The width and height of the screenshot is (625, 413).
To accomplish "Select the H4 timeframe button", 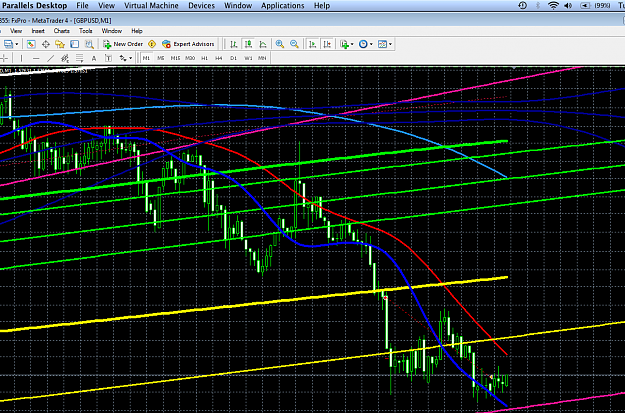I will tap(219, 58).
